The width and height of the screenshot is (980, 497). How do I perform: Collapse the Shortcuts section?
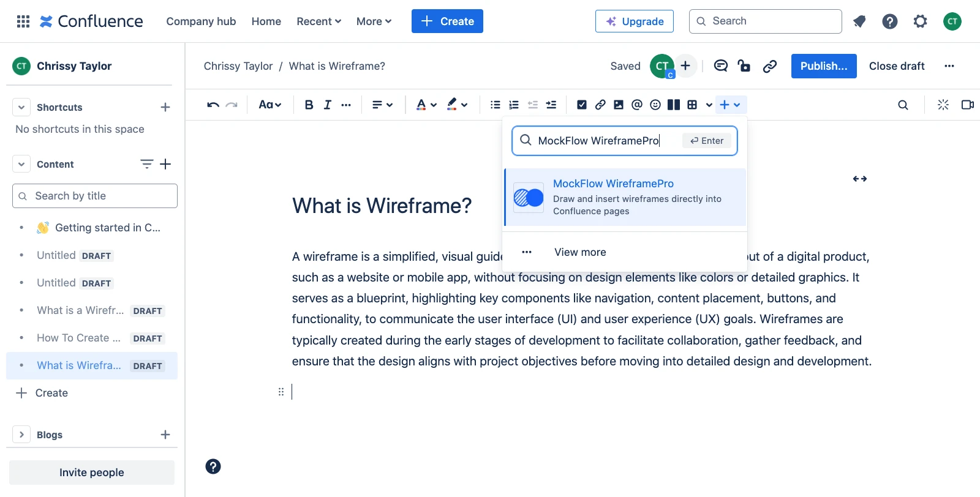coord(21,107)
